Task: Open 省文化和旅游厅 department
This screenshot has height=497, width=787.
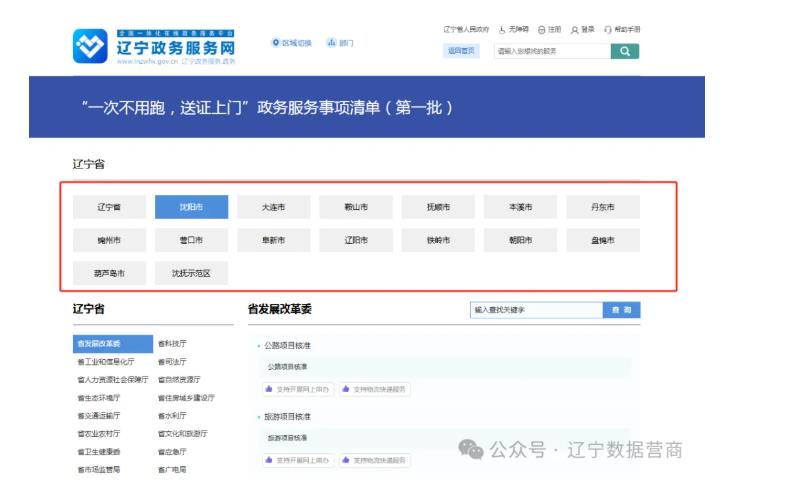Action: tap(182, 434)
